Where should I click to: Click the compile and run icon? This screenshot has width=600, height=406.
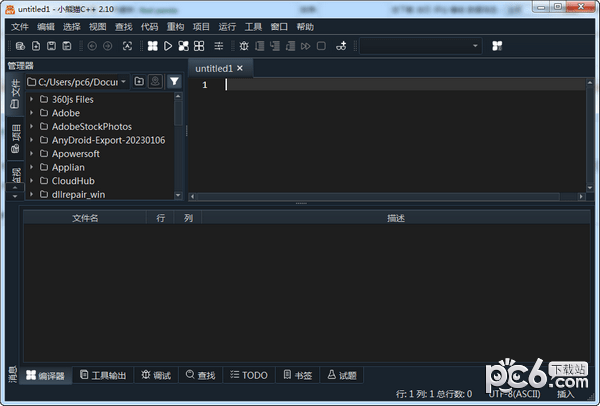[184, 46]
